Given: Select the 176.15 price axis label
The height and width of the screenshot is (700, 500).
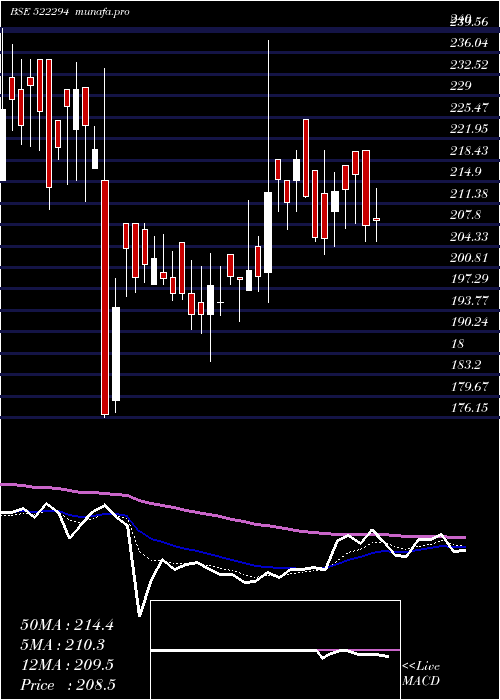Looking at the screenshot, I should pyautogui.click(x=469, y=408).
